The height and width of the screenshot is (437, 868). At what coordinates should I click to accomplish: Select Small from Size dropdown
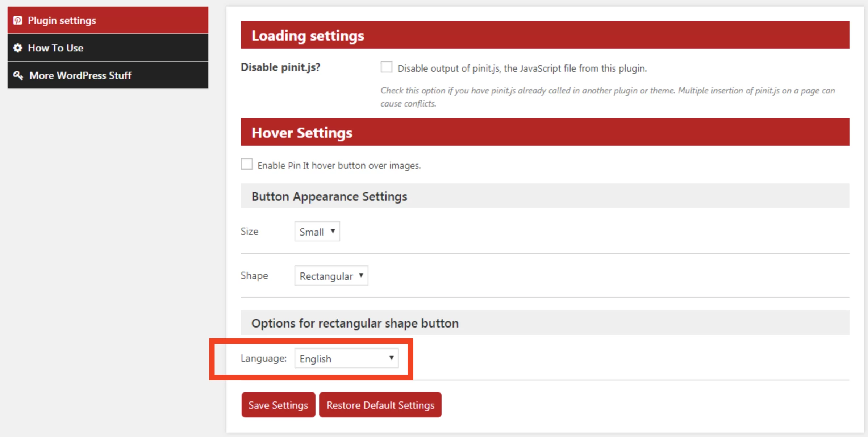click(315, 231)
